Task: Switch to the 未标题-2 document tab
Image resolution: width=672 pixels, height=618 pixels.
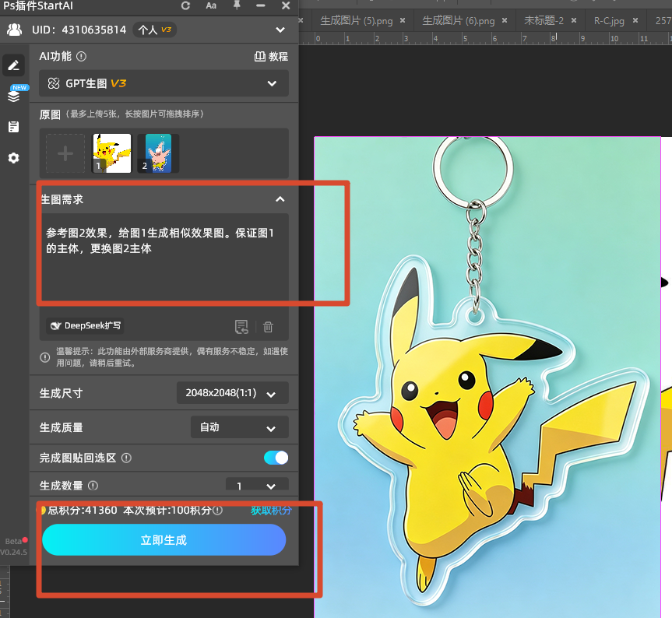Action: [x=544, y=20]
